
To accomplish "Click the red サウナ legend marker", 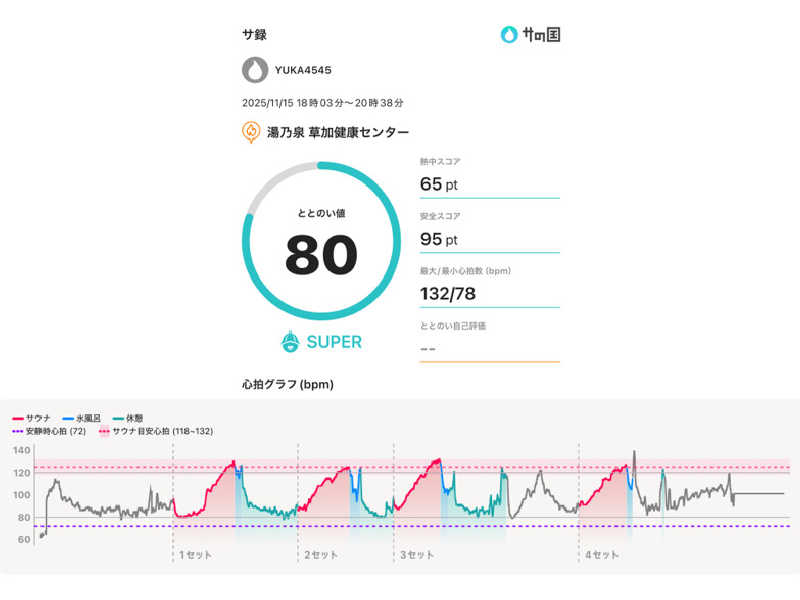I will [18, 417].
